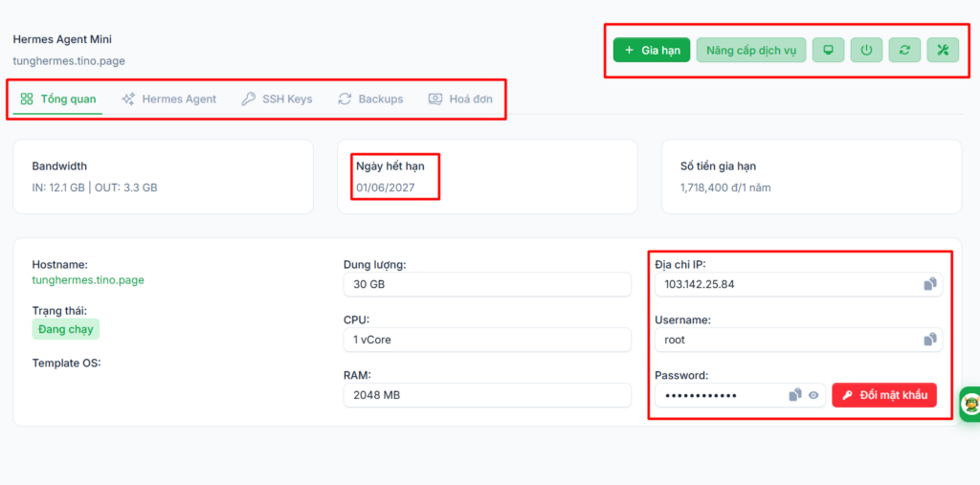Copy the Password with copy icon
Screen dimensions: 980x485
coord(795,395)
